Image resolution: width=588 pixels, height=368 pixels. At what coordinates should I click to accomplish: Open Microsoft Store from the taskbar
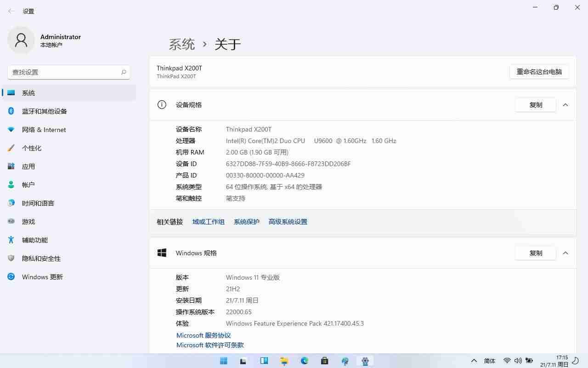click(325, 361)
